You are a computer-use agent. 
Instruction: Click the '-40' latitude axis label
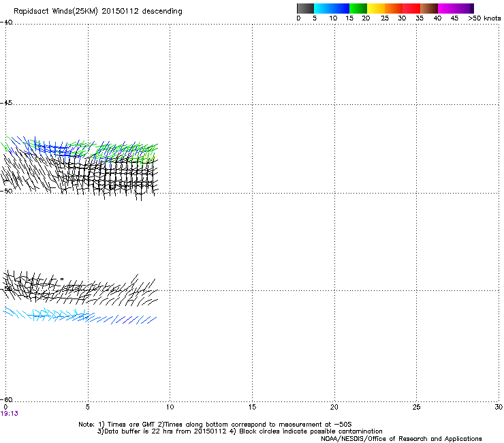pos(6,22)
